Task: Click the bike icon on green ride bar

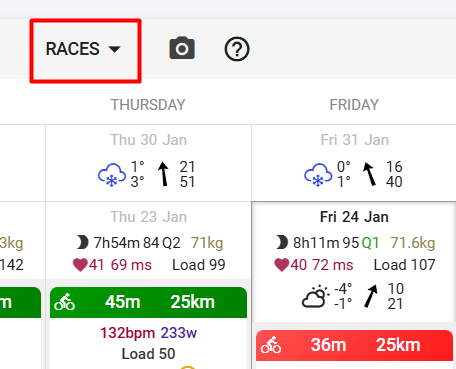Action: 64,302
